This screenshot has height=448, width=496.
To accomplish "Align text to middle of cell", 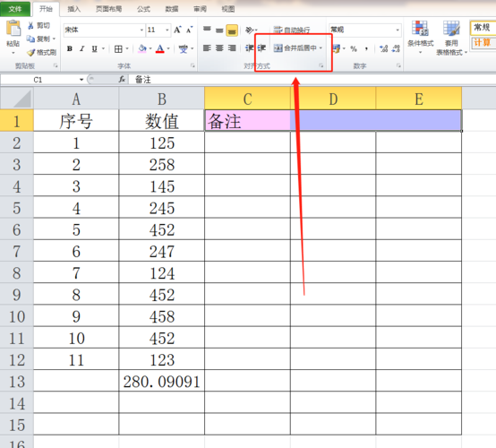I will 219,30.
